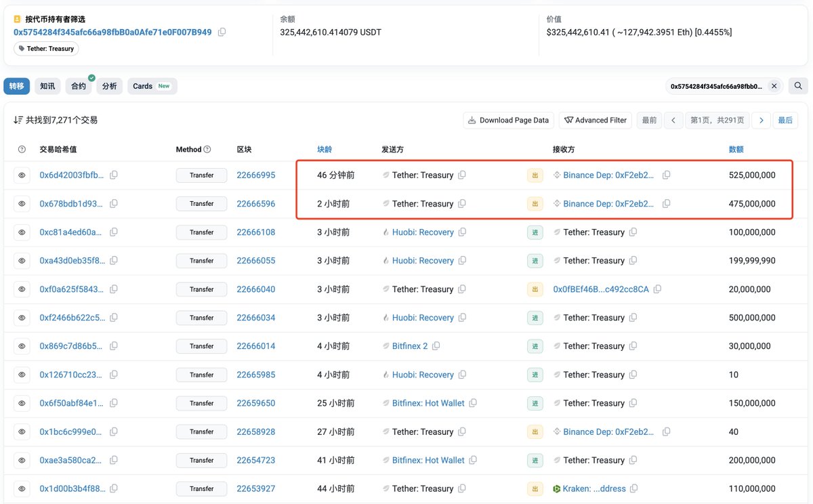
Task: Copy Binance Dep receiver address in 475,000,000 row
Action: [x=667, y=203]
